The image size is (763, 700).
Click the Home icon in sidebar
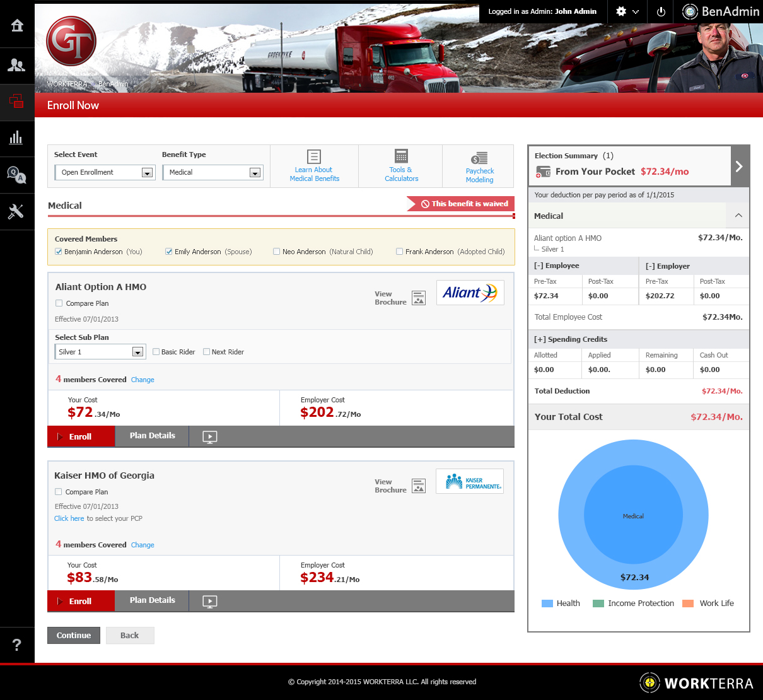(17, 25)
